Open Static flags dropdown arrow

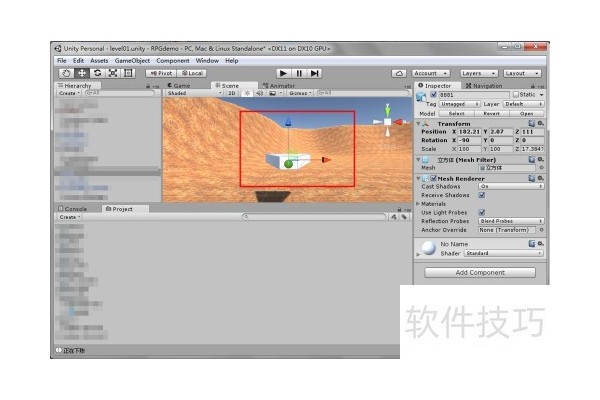click(541, 95)
